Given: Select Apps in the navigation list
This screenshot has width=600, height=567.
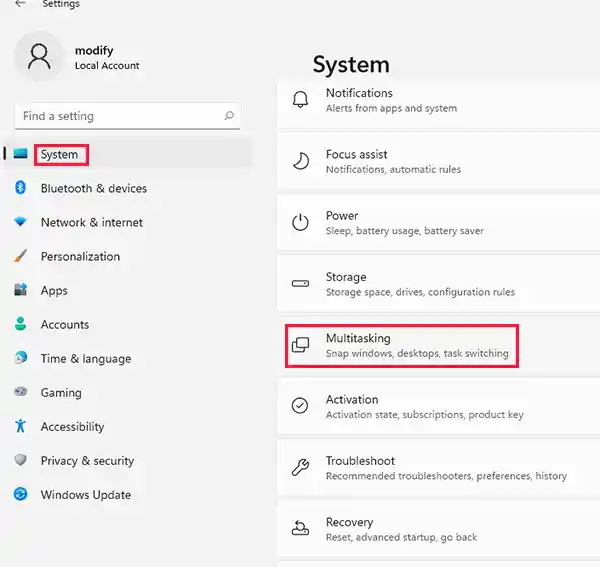Looking at the screenshot, I should [128, 290].
